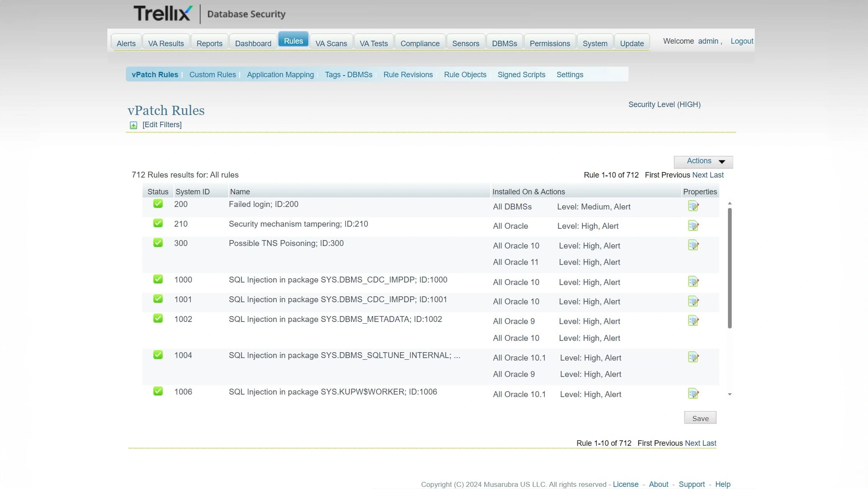Toggle status check for rule 210
The image size is (868, 489).
[158, 223]
